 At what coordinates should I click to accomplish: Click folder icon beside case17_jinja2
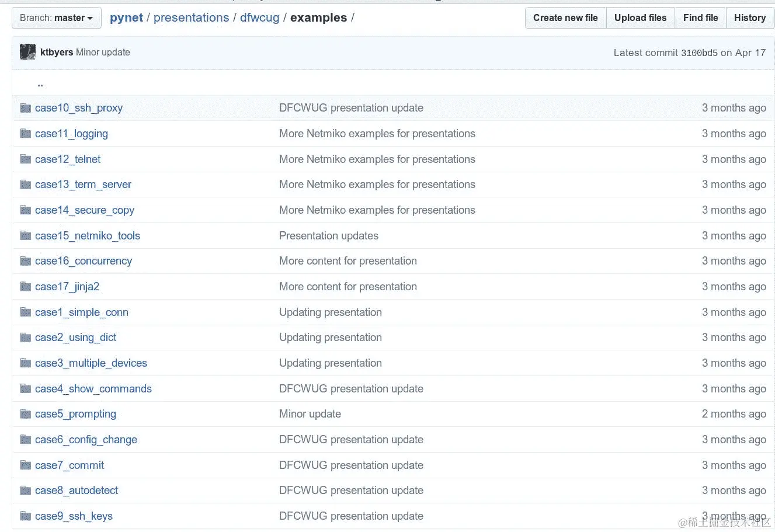click(x=25, y=286)
